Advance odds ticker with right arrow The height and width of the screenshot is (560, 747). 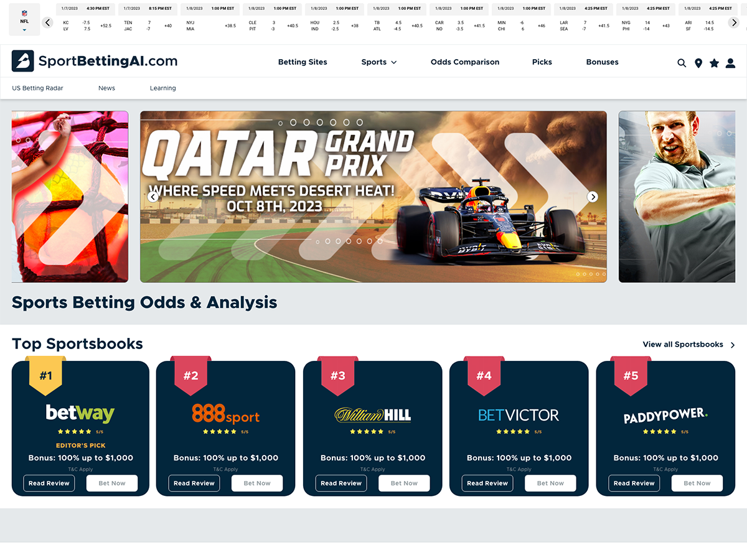click(x=734, y=22)
